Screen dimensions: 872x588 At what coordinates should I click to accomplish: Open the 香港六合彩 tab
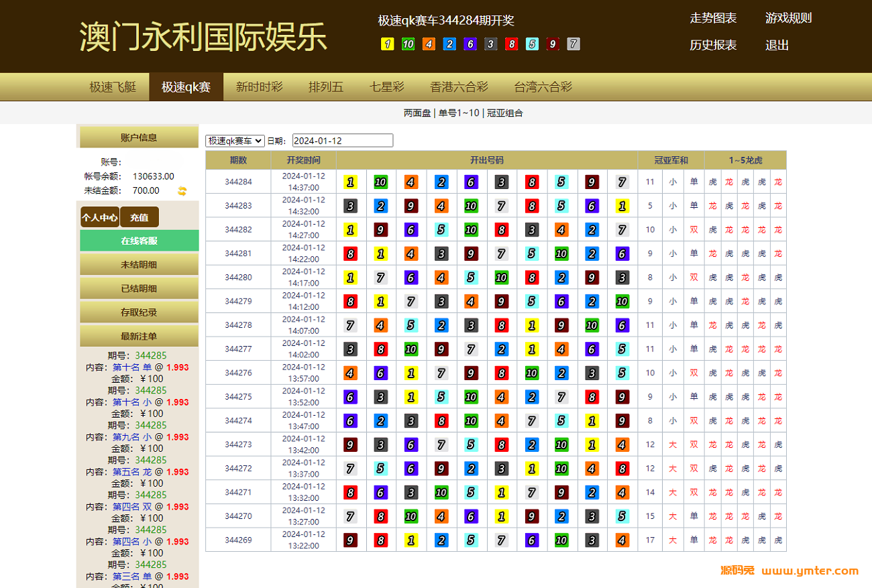[459, 87]
